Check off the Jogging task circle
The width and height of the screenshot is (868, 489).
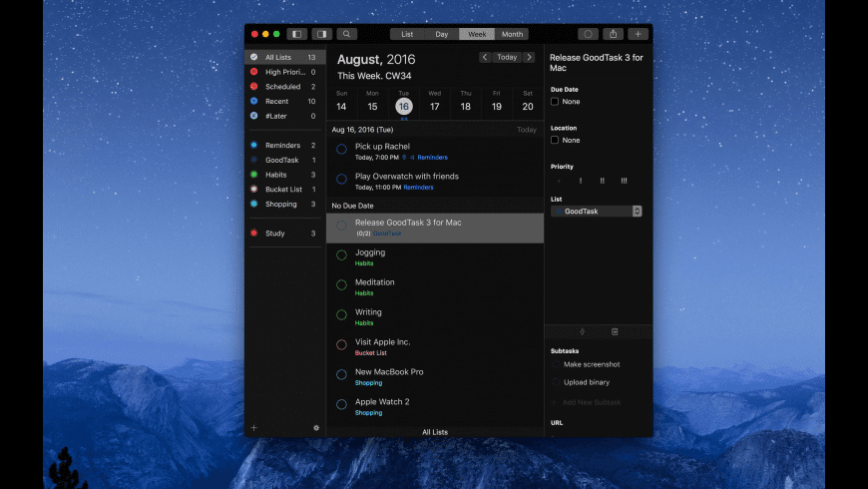(x=341, y=255)
